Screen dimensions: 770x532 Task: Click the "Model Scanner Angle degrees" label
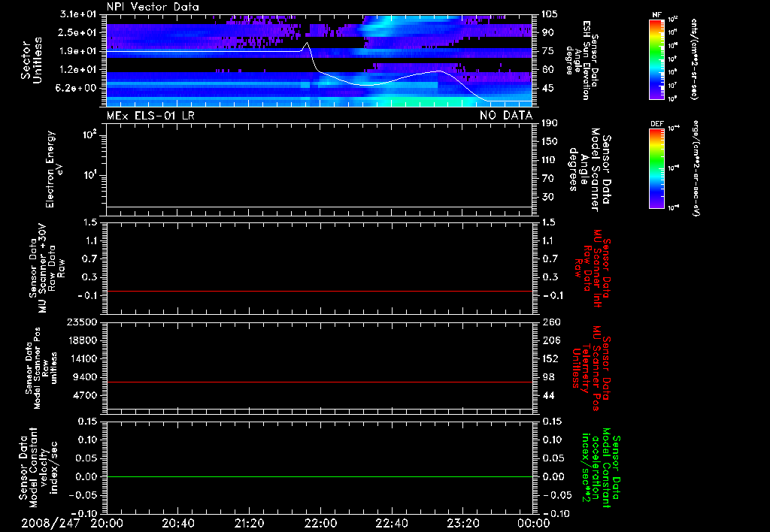coord(590,170)
